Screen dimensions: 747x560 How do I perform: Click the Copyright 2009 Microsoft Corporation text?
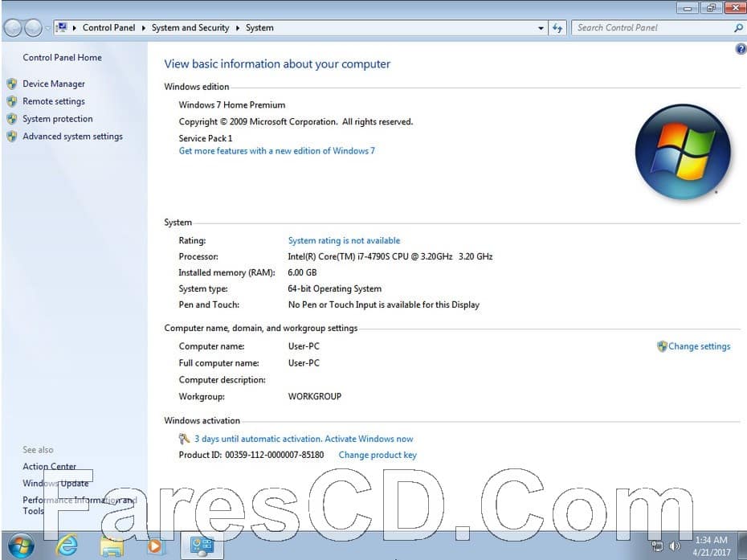coord(296,122)
